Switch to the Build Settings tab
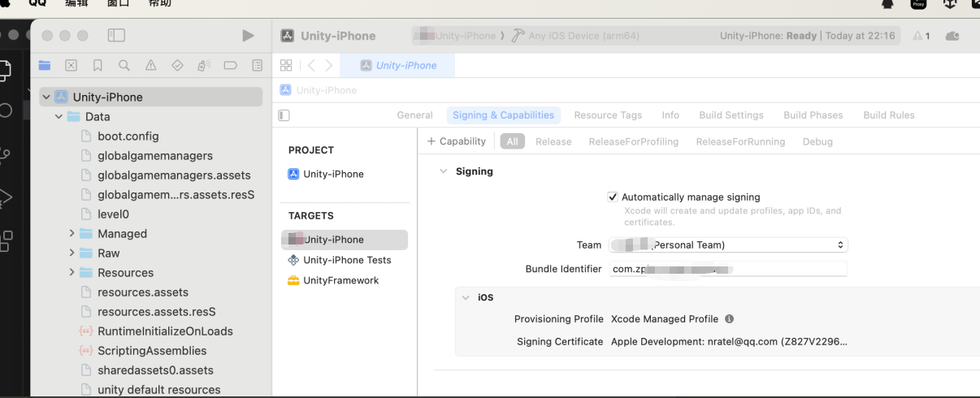This screenshot has height=398, width=980. [731, 115]
